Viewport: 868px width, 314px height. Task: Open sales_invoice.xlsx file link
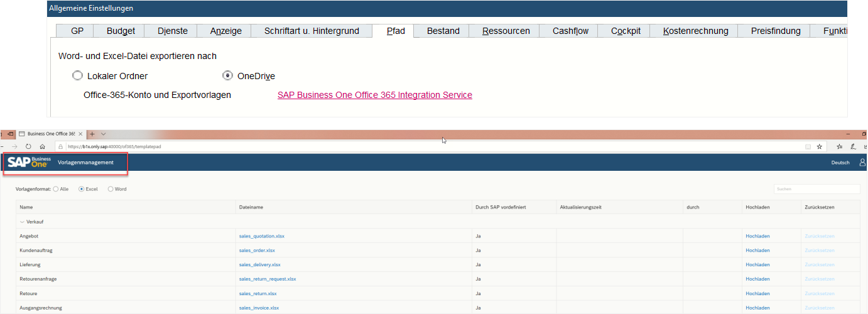click(x=259, y=308)
